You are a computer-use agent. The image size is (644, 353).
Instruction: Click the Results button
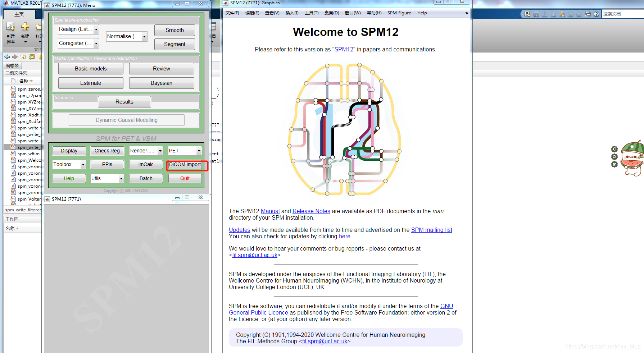click(124, 102)
